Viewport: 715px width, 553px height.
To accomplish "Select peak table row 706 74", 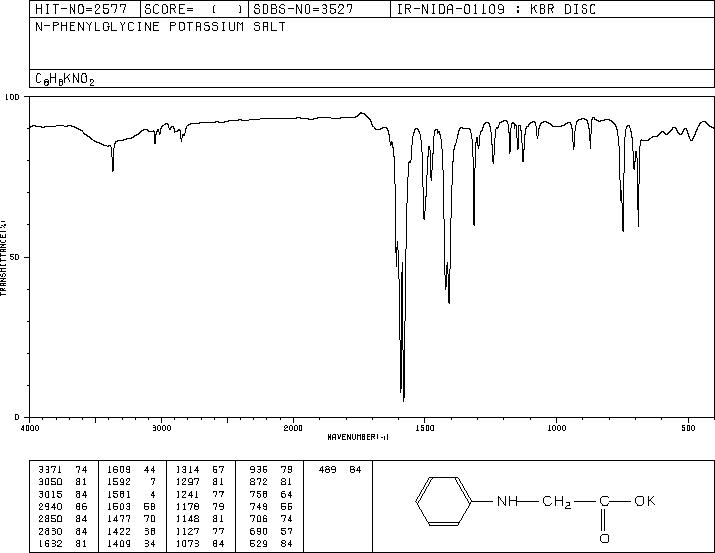I will pyautogui.click(x=271, y=519).
